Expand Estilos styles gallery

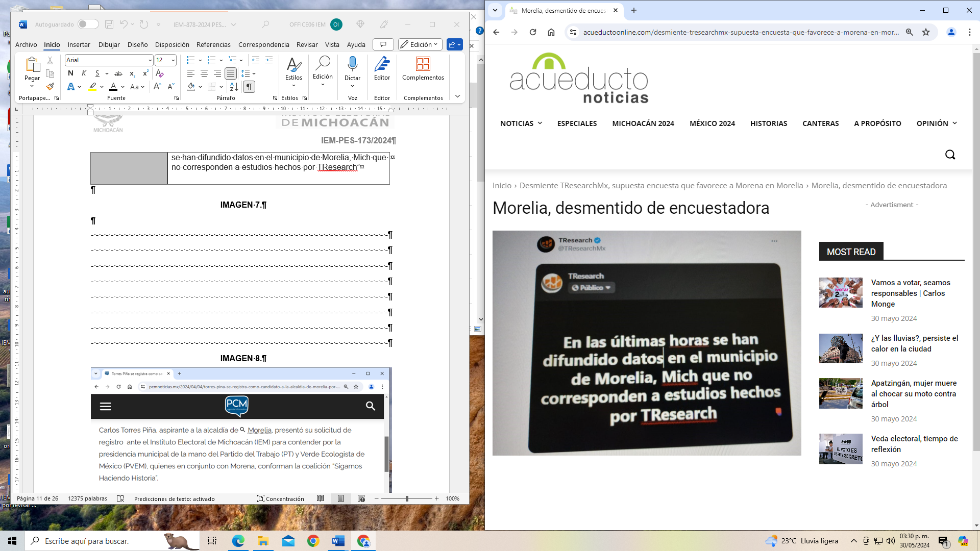click(x=293, y=71)
